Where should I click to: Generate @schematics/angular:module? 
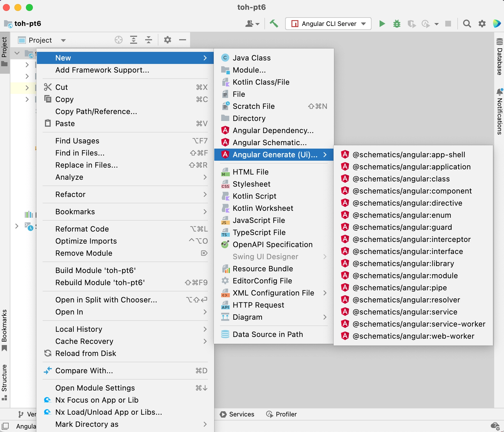(x=413, y=276)
